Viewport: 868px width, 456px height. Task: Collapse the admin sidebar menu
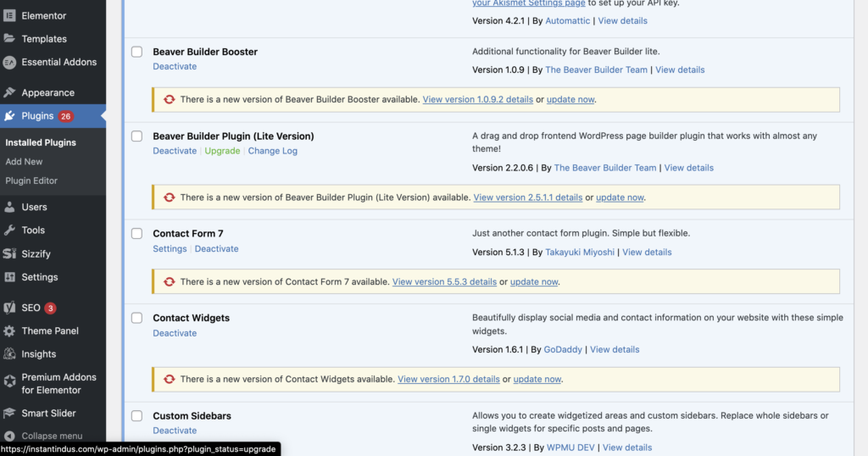point(52,436)
